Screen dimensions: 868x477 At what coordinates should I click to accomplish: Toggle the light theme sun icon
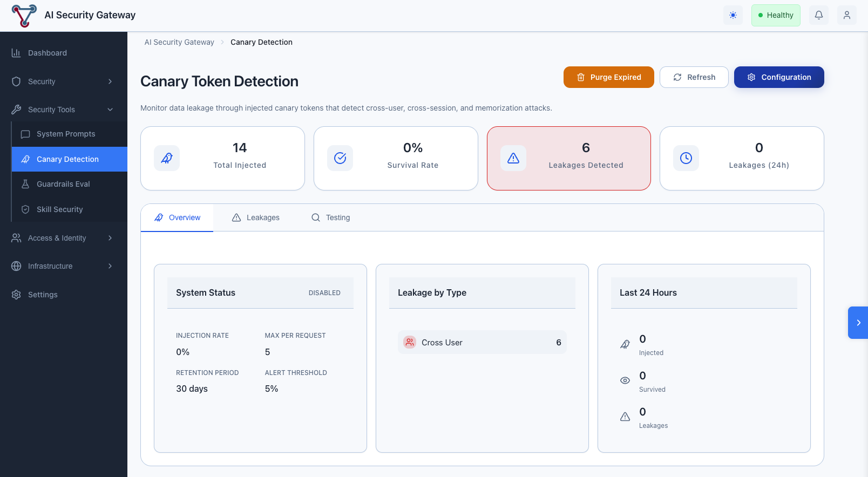pyautogui.click(x=733, y=15)
